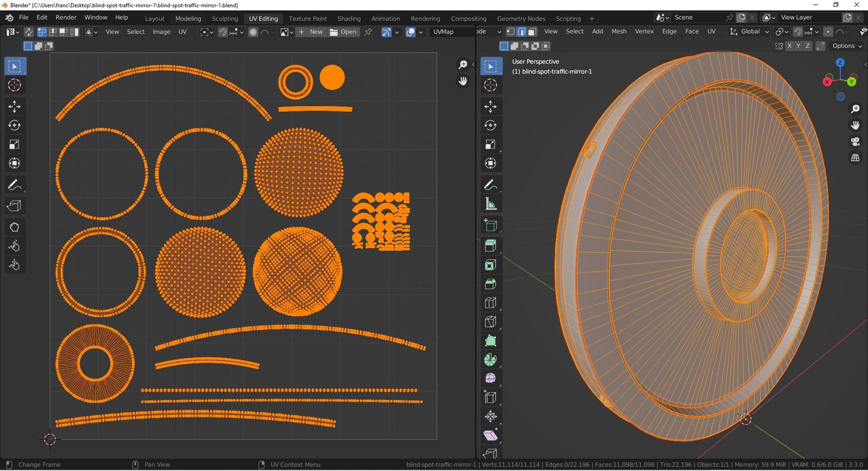Switch to the Texture Paint workspace tab

coord(307,19)
